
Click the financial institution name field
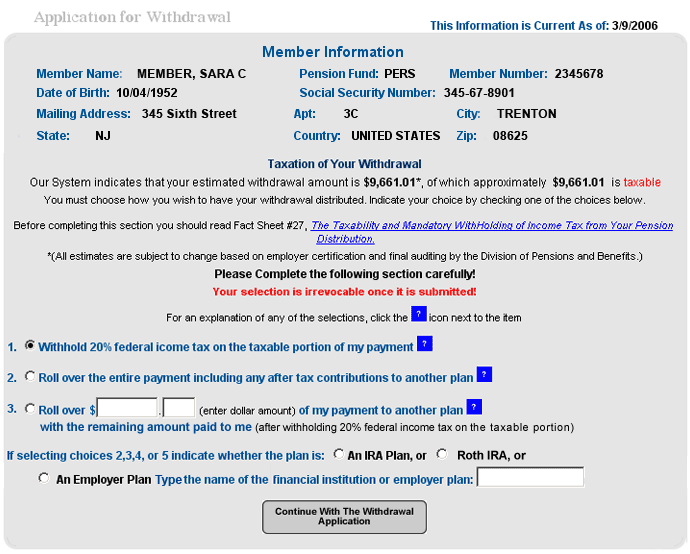530,477
